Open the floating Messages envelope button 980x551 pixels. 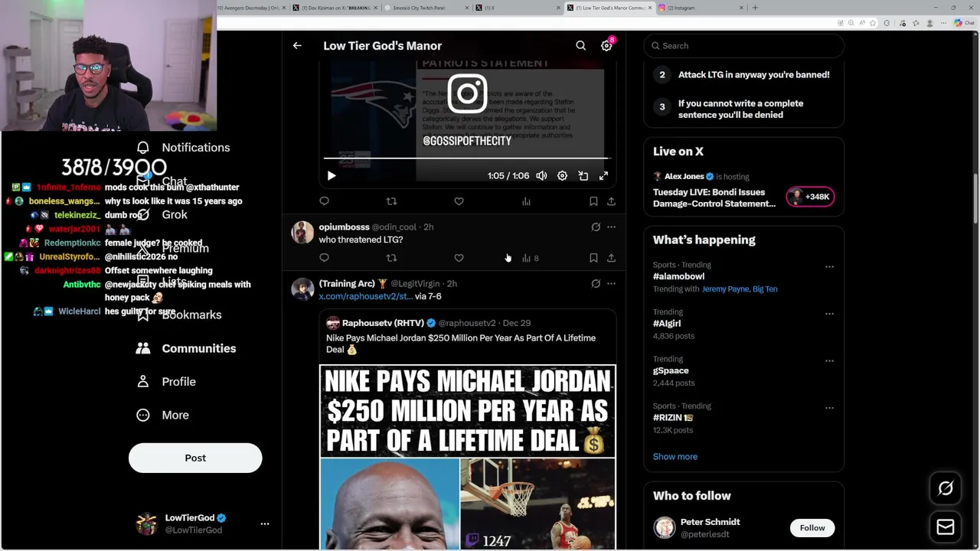click(946, 527)
